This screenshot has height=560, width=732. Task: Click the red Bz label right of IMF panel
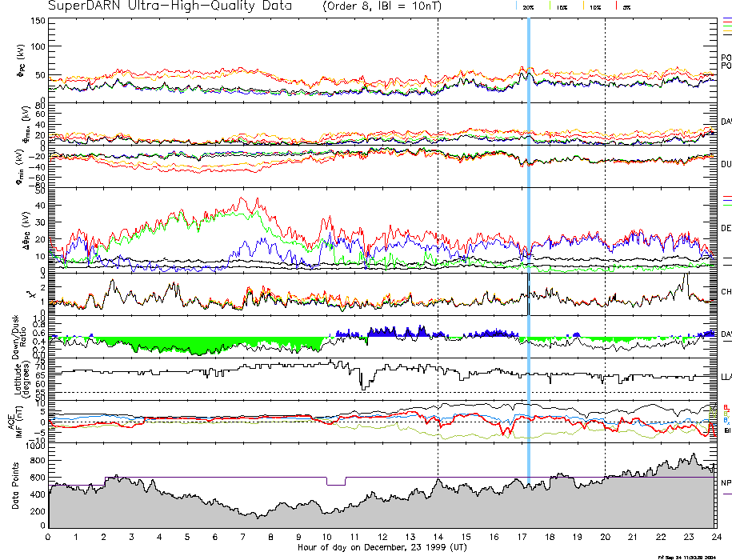point(726,407)
